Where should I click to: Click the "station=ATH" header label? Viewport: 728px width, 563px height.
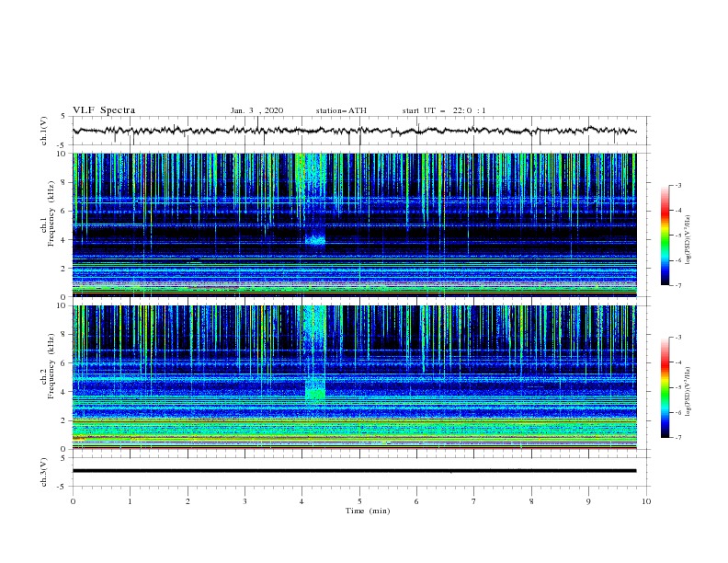[341, 110]
